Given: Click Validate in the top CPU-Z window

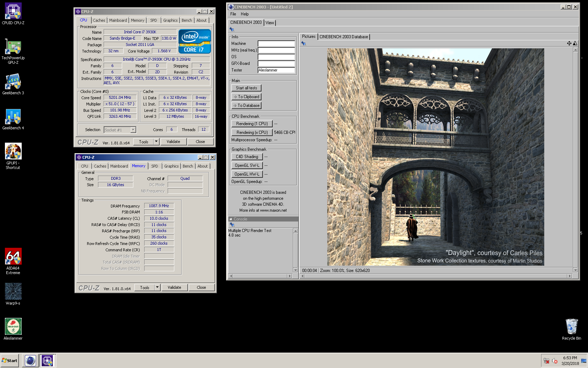Looking at the screenshot, I should click(x=173, y=142).
